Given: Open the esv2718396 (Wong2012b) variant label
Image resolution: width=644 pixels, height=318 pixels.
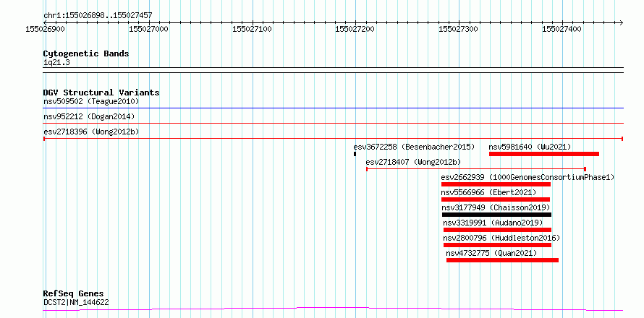Looking at the screenshot, I should (x=91, y=132).
